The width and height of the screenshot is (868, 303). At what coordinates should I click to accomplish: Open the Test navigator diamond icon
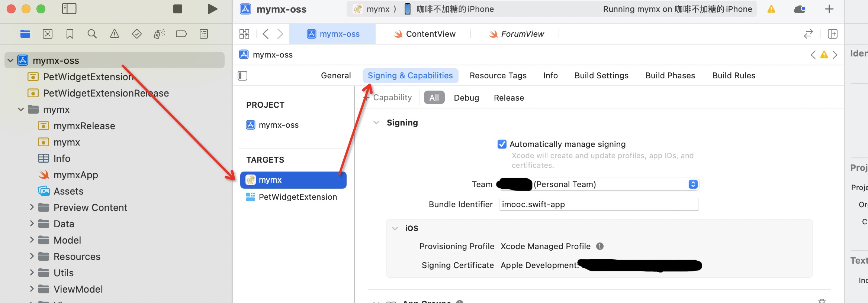(x=137, y=34)
